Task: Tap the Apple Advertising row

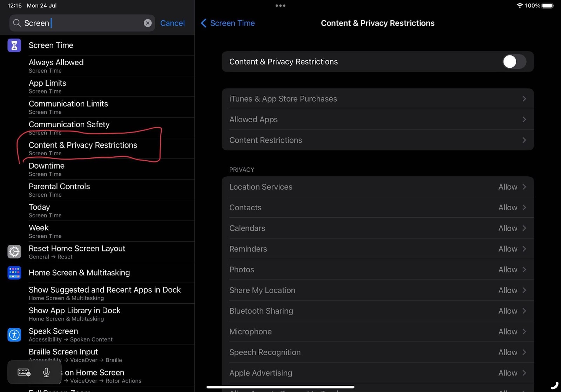Action: [378, 373]
